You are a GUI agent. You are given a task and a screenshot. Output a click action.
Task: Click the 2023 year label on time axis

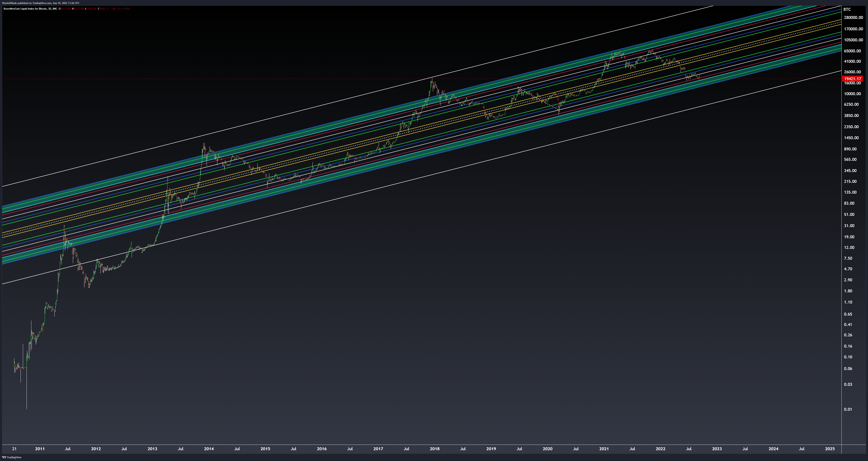tap(717, 449)
